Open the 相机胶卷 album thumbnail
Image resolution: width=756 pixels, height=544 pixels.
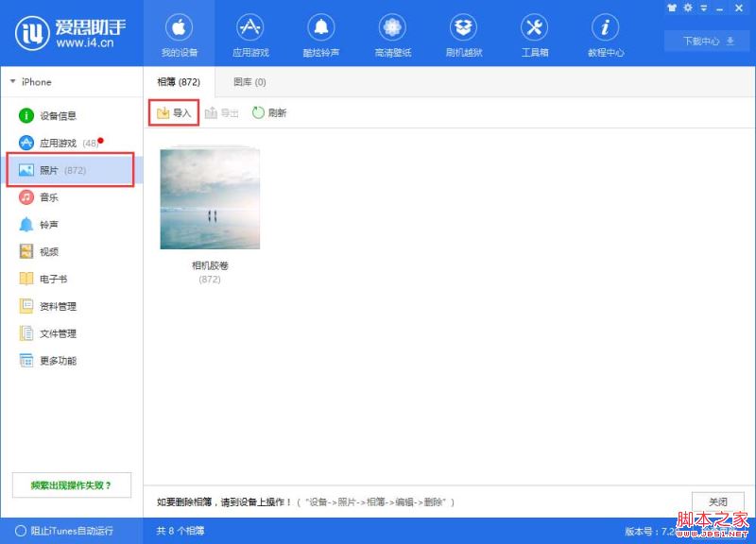tap(209, 196)
